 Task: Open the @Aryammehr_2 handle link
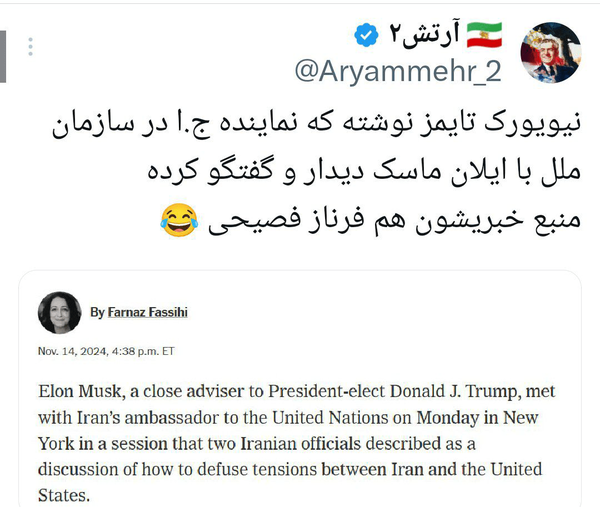[x=396, y=72]
